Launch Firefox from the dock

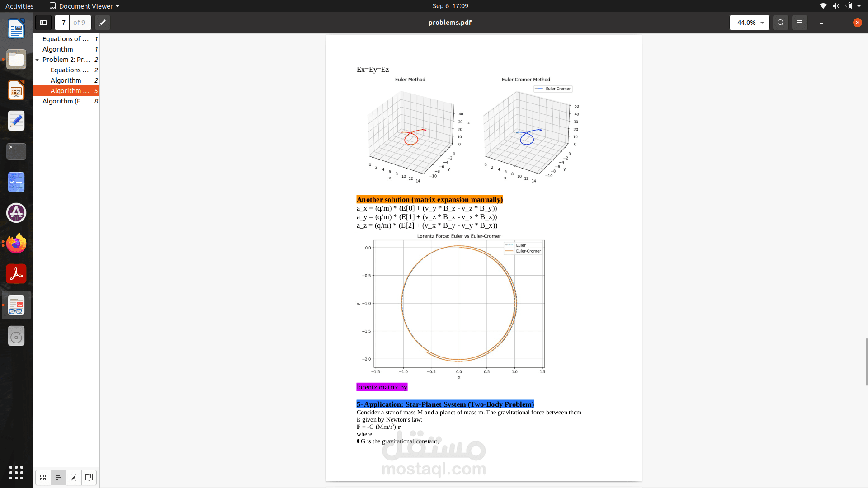click(x=16, y=244)
